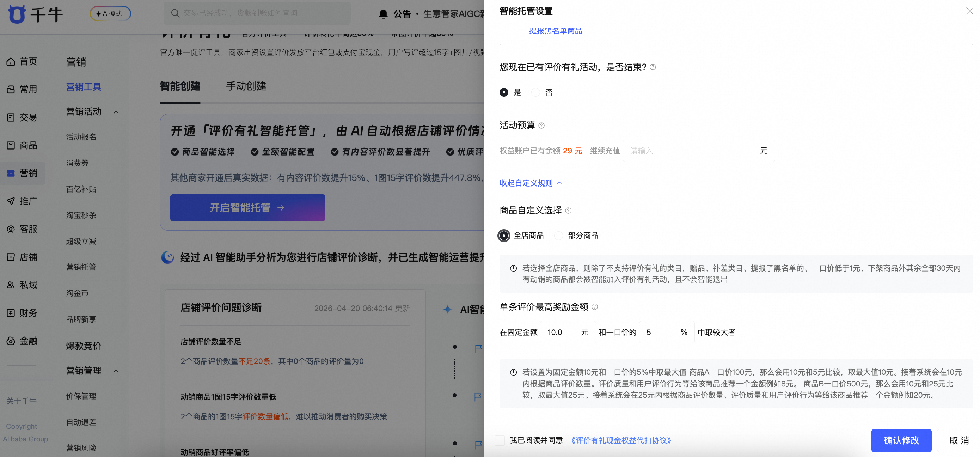Image resolution: width=980 pixels, height=457 pixels.
Task: Click the 取消 button
Action: click(959, 441)
